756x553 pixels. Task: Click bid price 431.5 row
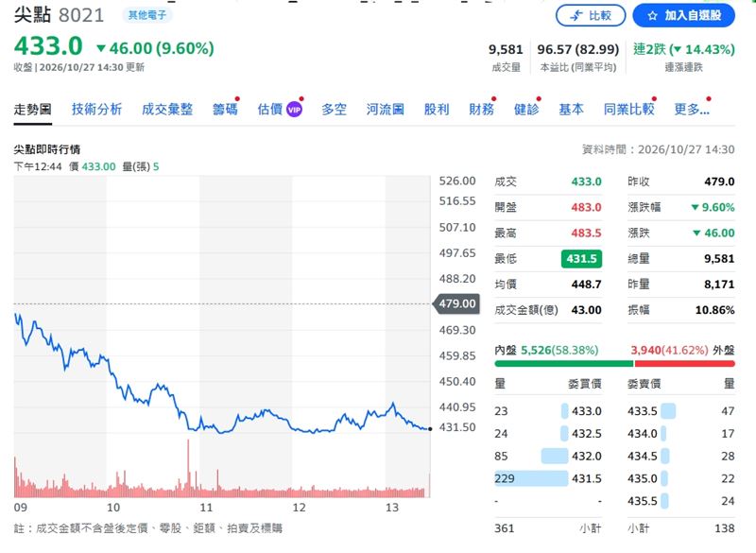pyautogui.click(x=548, y=478)
